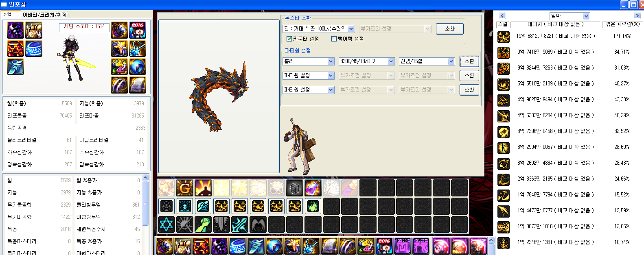Image resolution: width=644 pixels, height=255 pixels.
Task: Click the 암속성강화 value 213
Action: coord(140,165)
